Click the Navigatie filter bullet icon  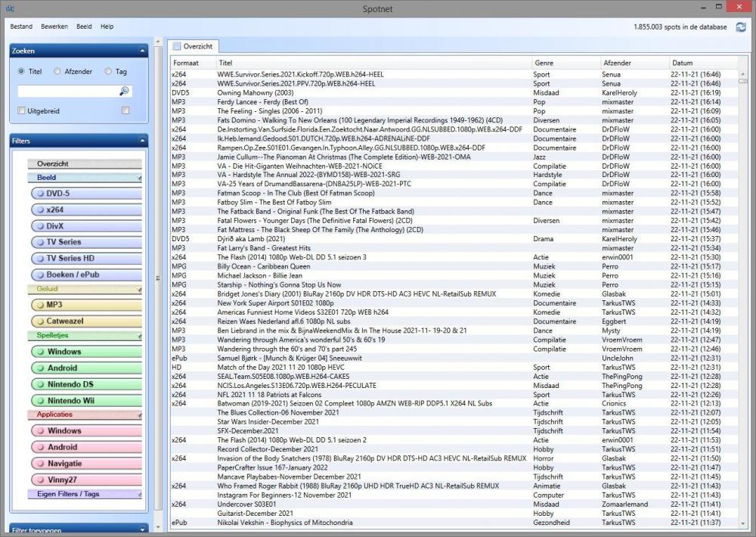click(x=39, y=464)
